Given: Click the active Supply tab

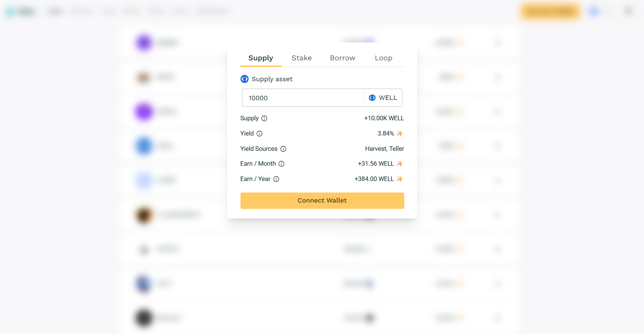Looking at the screenshot, I should click(261, 58).
